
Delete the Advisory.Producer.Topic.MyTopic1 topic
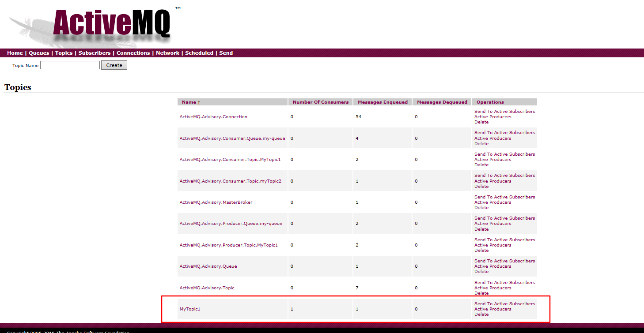(481, 251)
